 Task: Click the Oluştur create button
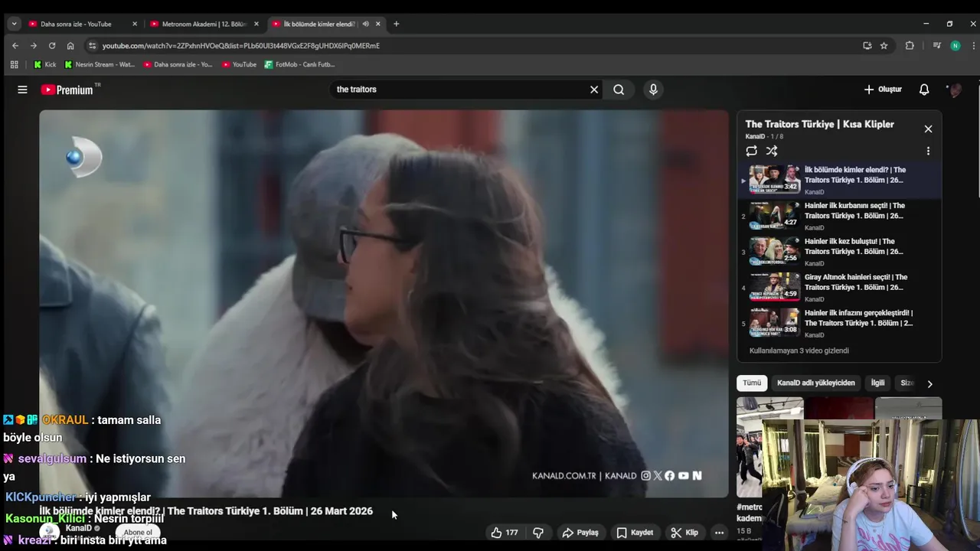point(883,90)
